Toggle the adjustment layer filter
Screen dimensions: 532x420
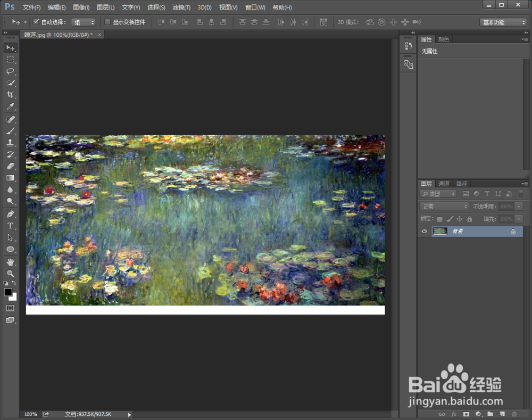pos(476,194)
